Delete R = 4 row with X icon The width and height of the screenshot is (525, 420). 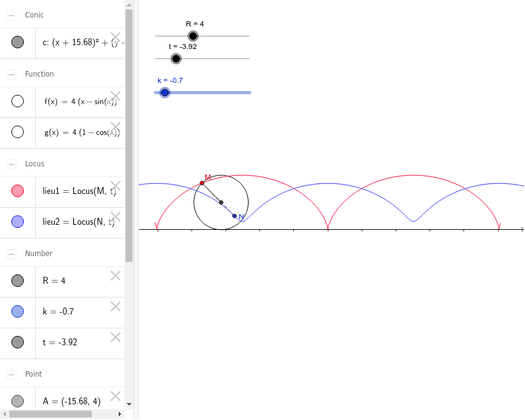point(116,276)
